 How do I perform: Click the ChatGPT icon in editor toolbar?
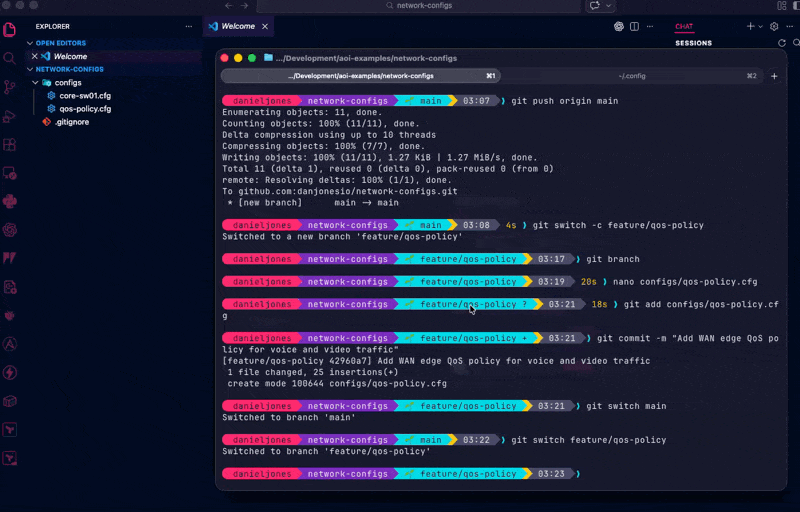point(619,26)
